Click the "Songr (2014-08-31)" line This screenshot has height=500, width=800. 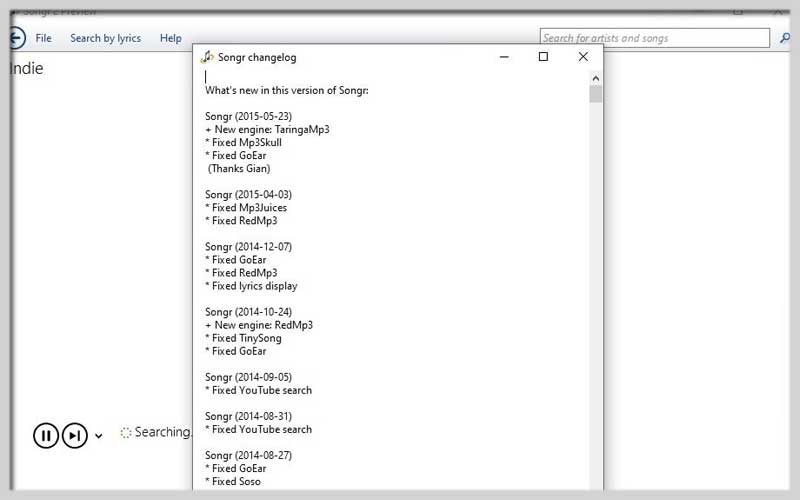pyautogui.click(x=248, y=416)
